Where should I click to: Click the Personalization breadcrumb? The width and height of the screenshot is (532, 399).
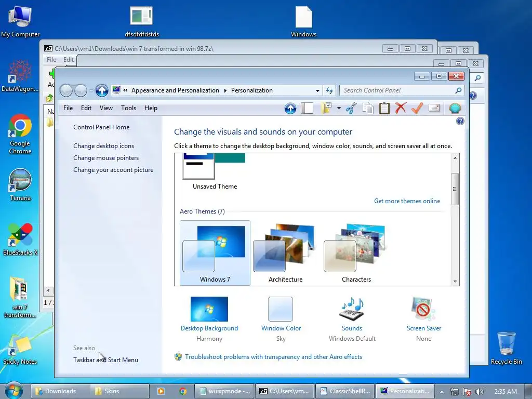coord(252,90)
